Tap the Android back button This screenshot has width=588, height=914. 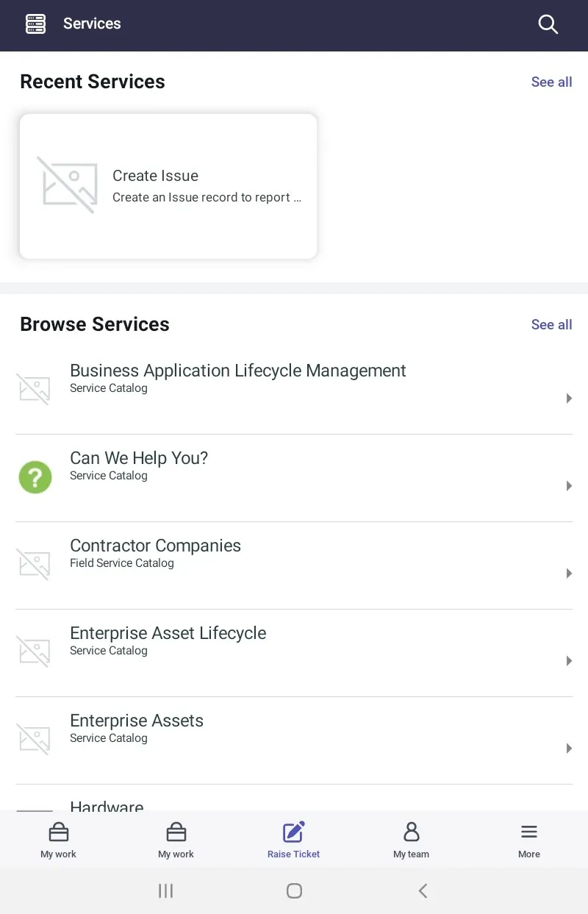click(423, 891)
